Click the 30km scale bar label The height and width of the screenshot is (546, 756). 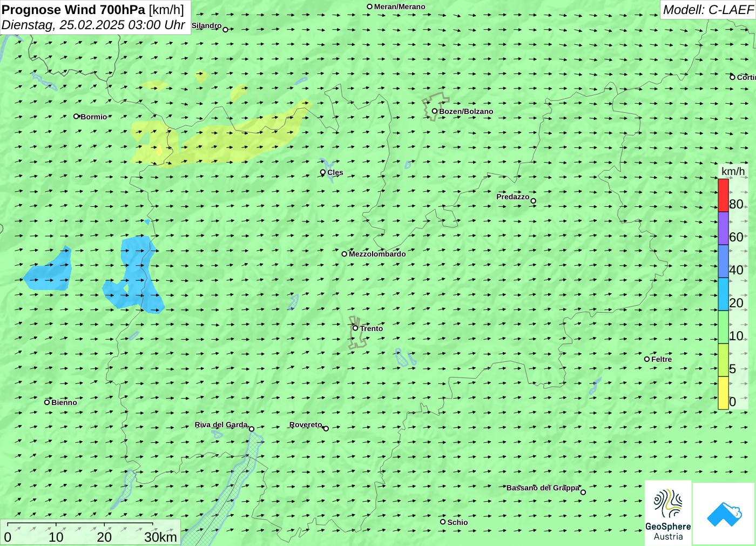coord(161,537)
